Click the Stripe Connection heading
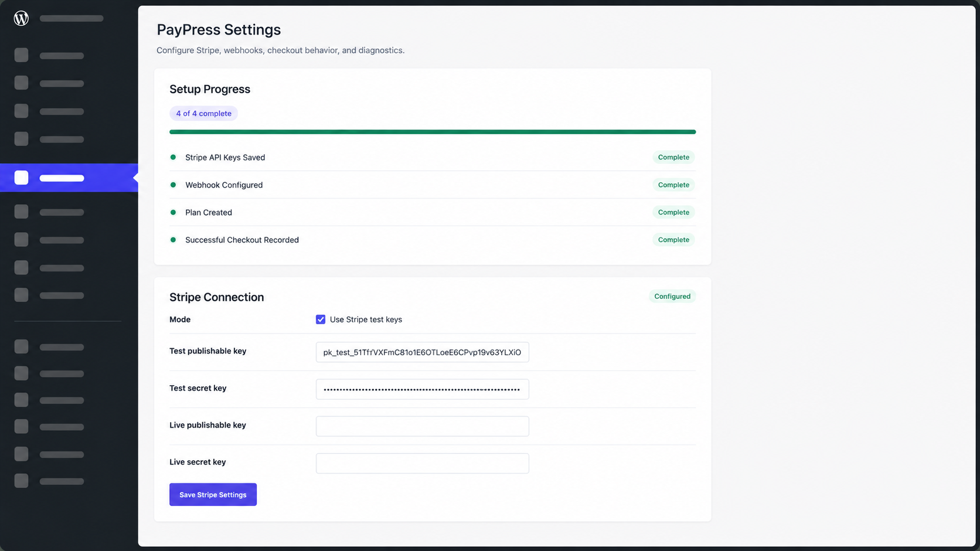The height and width of the screenshot is (551, 980). (x=216, y=297)
